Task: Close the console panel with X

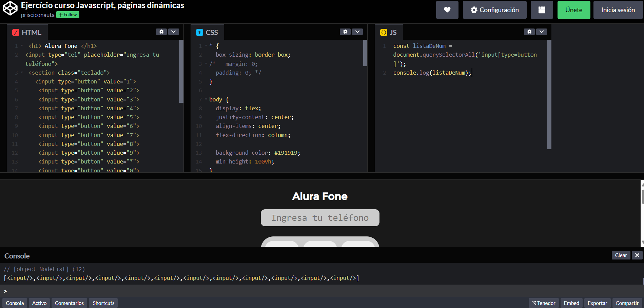Action: 637,255
